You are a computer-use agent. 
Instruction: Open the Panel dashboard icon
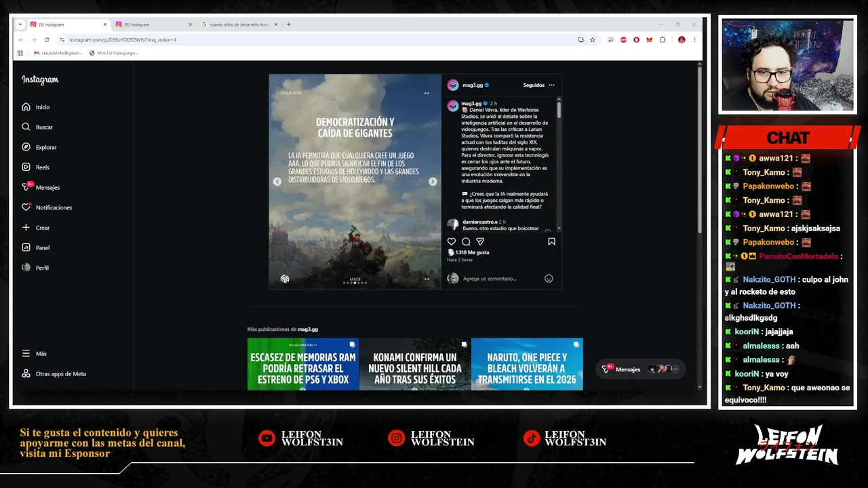coord(26,247)
